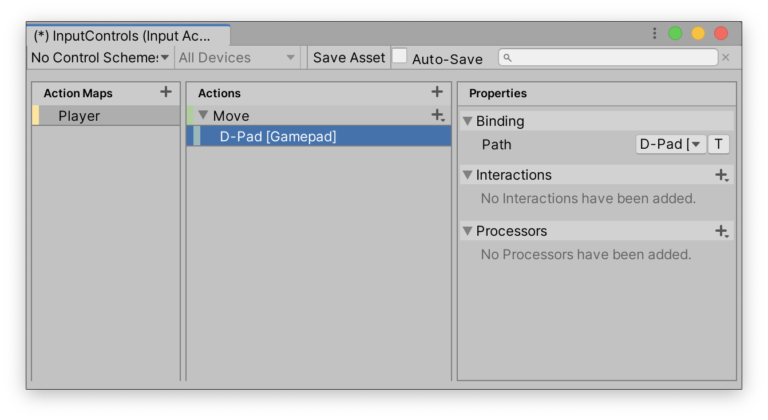Add binding to Move action plus icon
Screen dimensions: 768x420
pos(437,116)
